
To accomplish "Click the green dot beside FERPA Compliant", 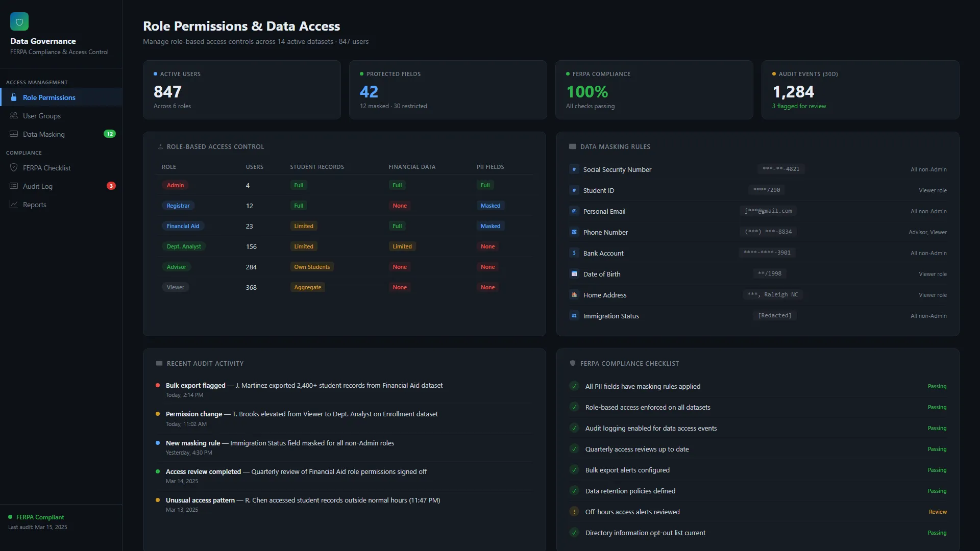I will (x=10, y=517).
